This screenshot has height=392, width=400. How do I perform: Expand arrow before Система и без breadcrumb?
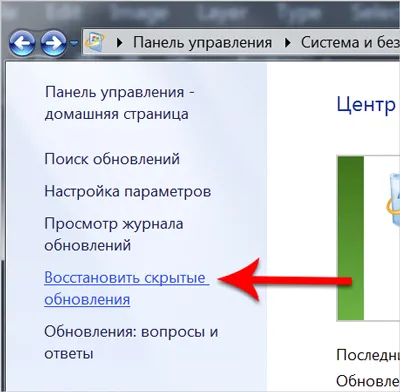pyautogui.click(x=288, y=43)
